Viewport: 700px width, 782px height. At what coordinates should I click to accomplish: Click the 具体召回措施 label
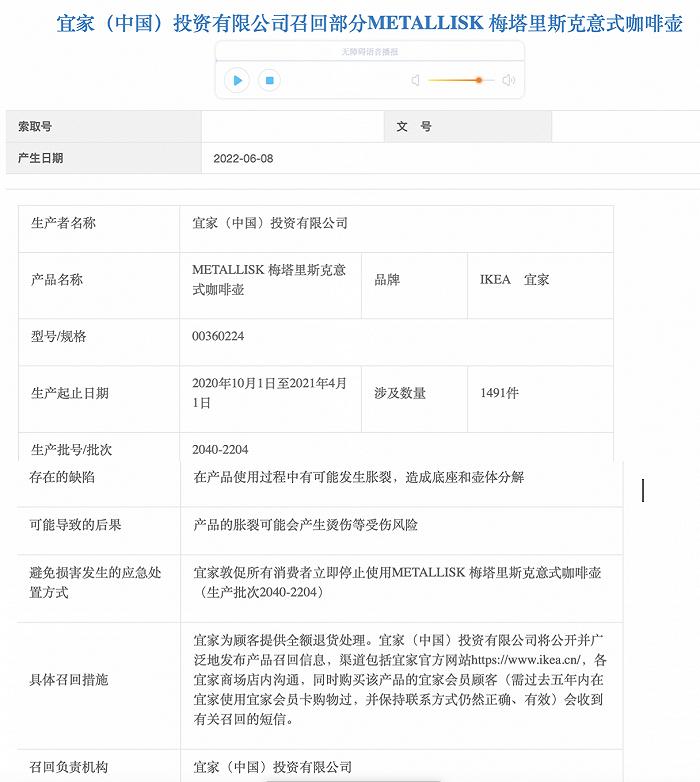(x=68, y=680)
